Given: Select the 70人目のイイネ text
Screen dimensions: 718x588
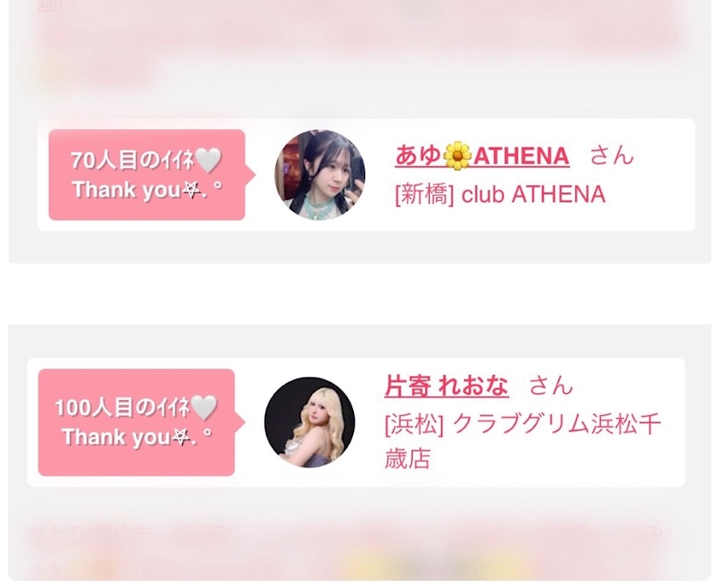Looking at the screenshot, I should point(132,161).
